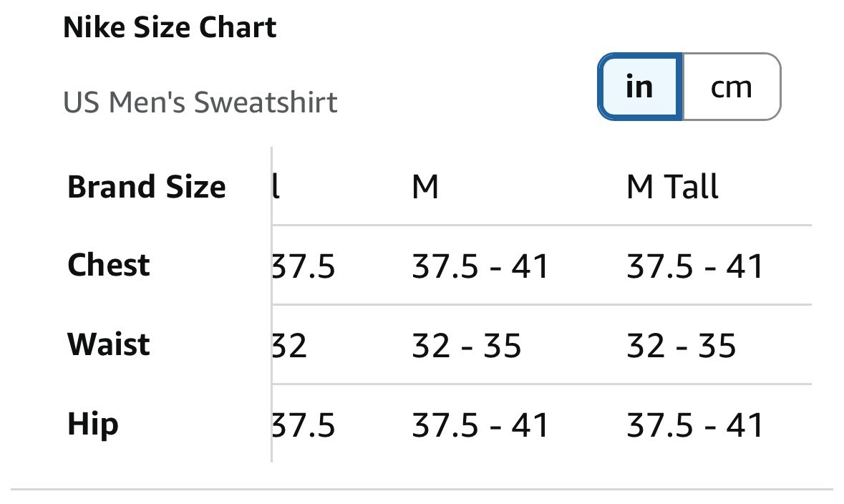The height and width of the screenshot is (504, 844).
Task: Click the cut-off hip value 37.5
Action: click(x=304, y=425)
